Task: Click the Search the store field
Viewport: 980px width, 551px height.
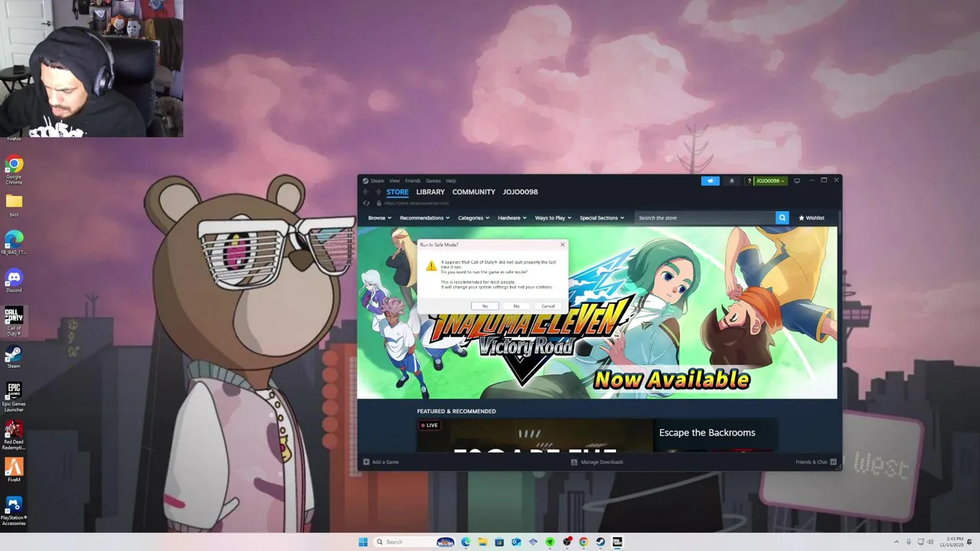Action: tap(705, 218)
